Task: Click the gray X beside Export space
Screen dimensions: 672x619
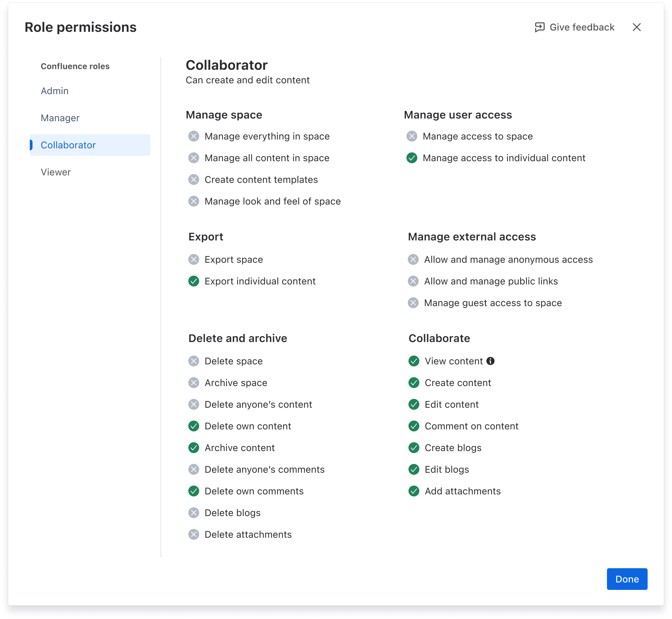Action: click(x=193, y=259)
